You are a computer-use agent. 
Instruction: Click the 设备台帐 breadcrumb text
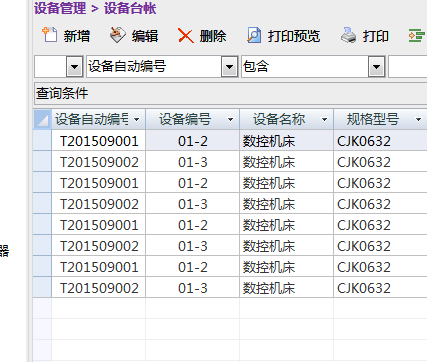click(x=130, y=8)
